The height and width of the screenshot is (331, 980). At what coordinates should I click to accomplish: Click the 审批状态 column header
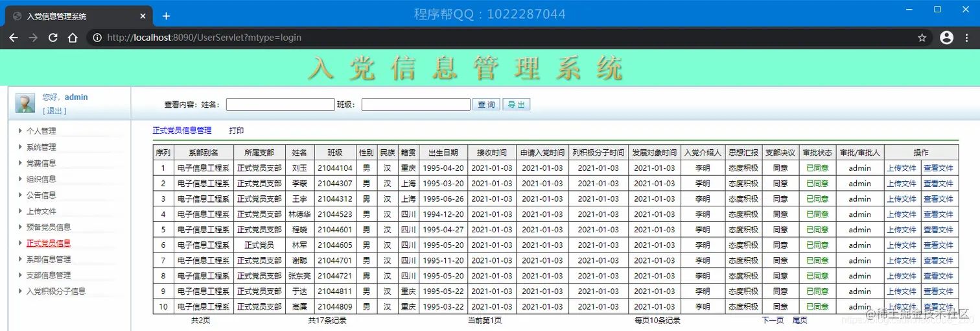click(x=817, y=153)
